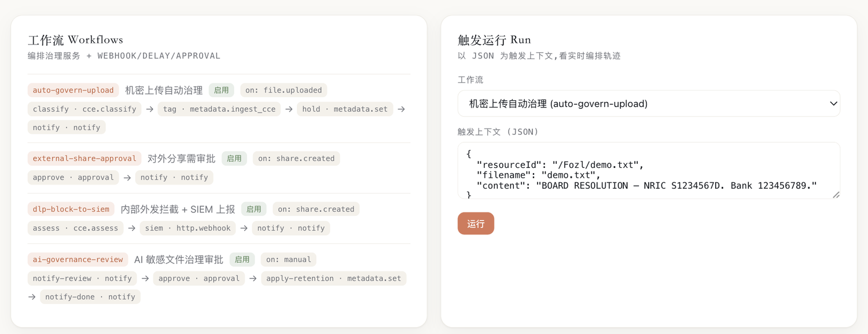Select the dlp-block-to-siem workflow ID tag
The width and height of the screenshot is (868, 334).
coord(71,209)
